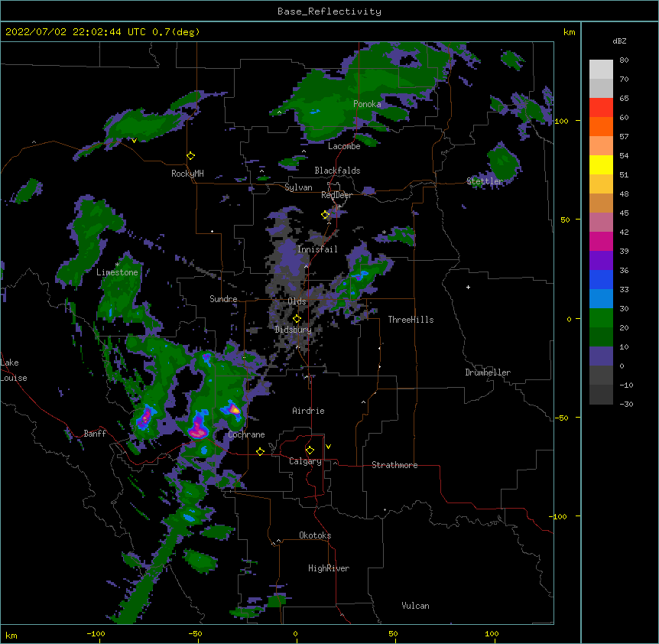Click the Lake Louise label
The height and width of the screenshot is (644, 659).
tap(14, 370)
